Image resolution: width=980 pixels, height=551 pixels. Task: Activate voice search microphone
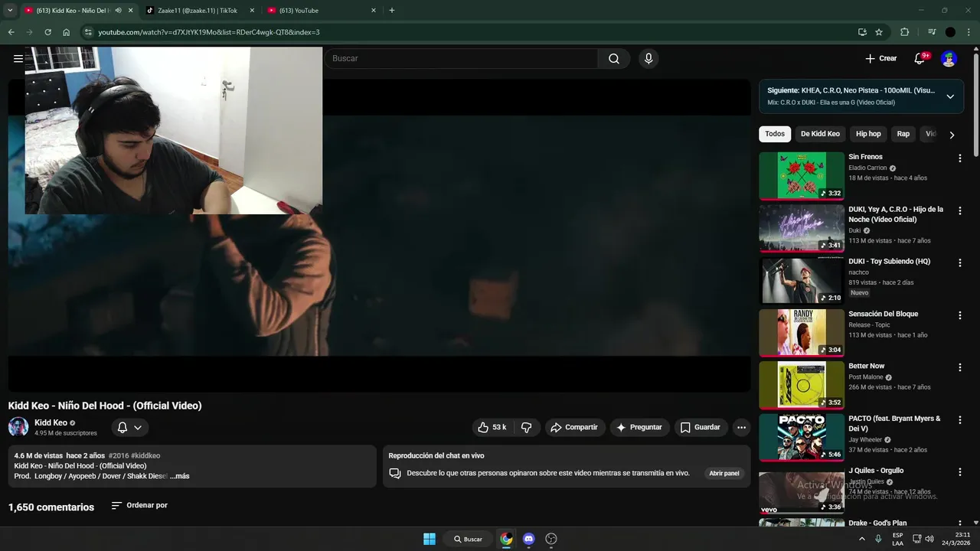648,58
